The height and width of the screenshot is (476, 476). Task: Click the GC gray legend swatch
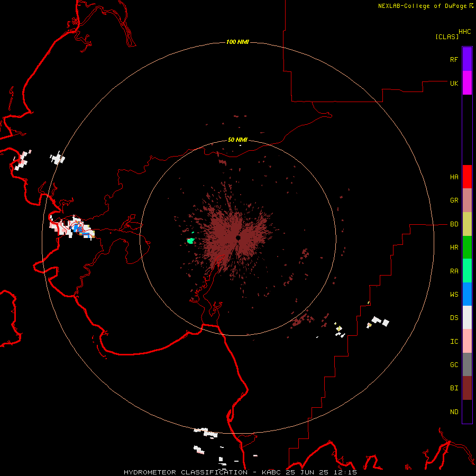(x=467, y=364)
